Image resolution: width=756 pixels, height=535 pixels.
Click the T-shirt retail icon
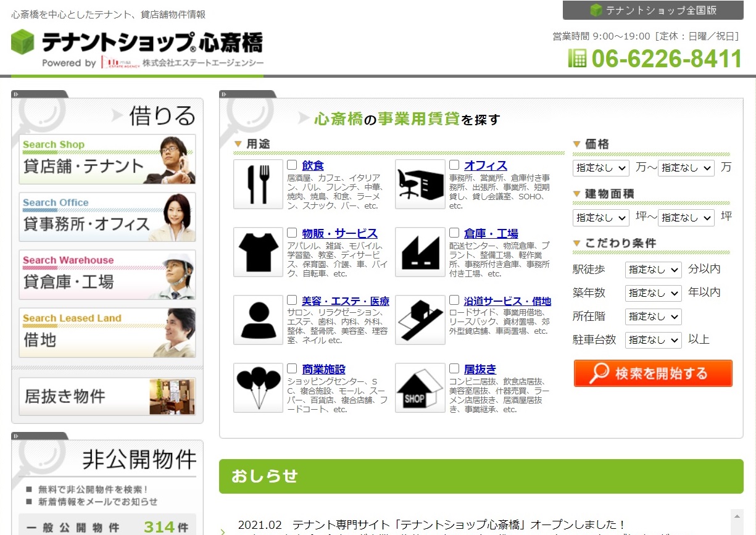[258, 252]
